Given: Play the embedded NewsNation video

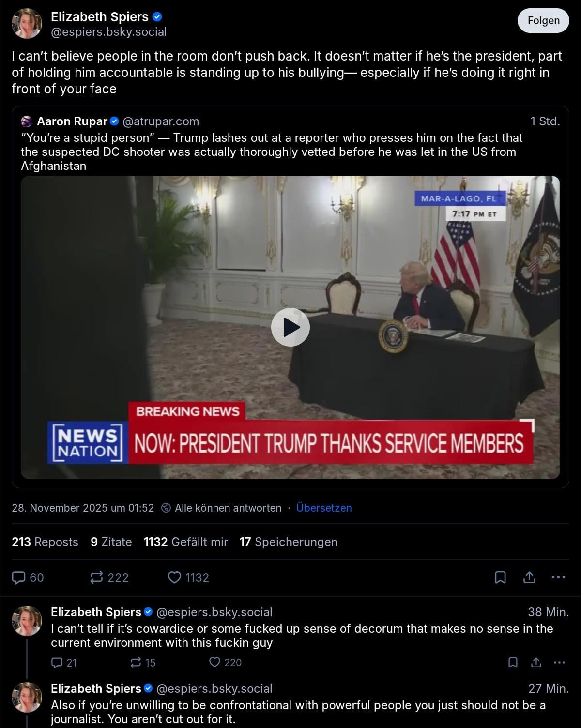Looking at the screenshot, I should 290,327.
